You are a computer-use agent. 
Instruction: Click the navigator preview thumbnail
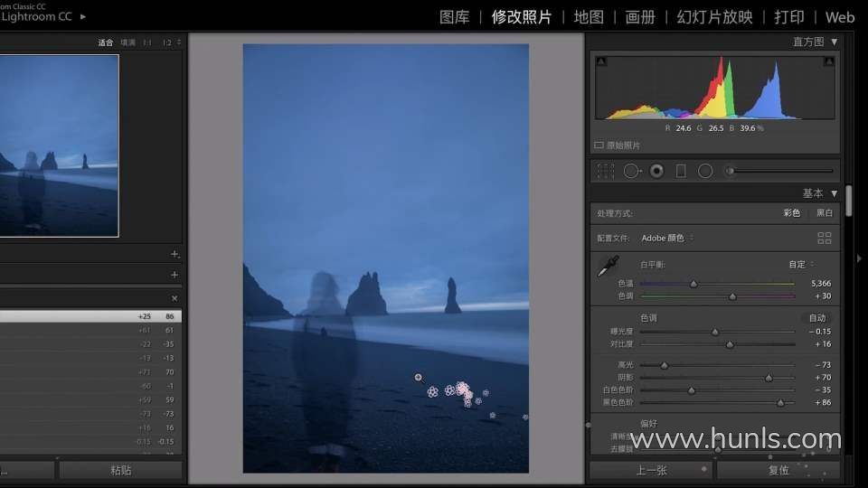(x=60, y=145)
